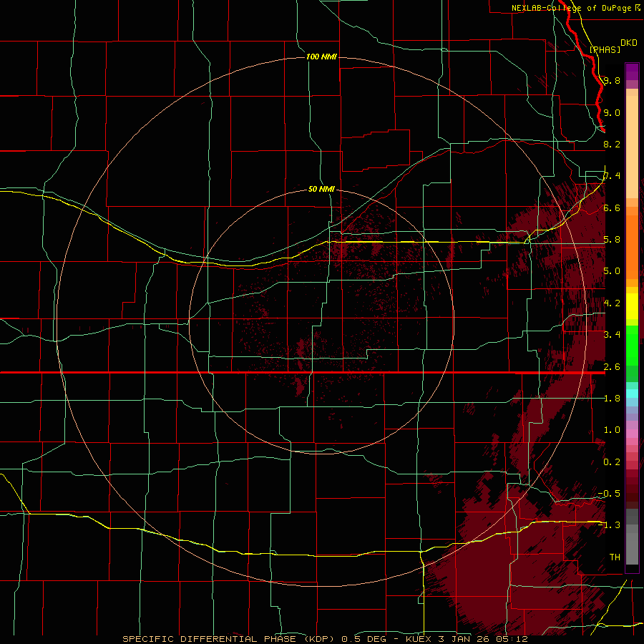
Task: Click the 1.0 value on the color scale
Action: (x=612, y=430)
